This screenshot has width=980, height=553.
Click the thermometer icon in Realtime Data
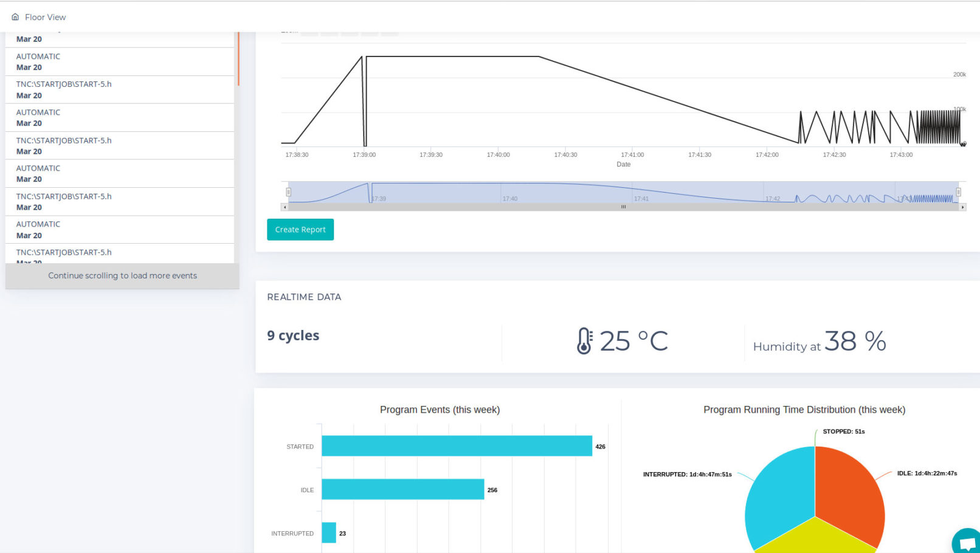(x=584, y=340)
